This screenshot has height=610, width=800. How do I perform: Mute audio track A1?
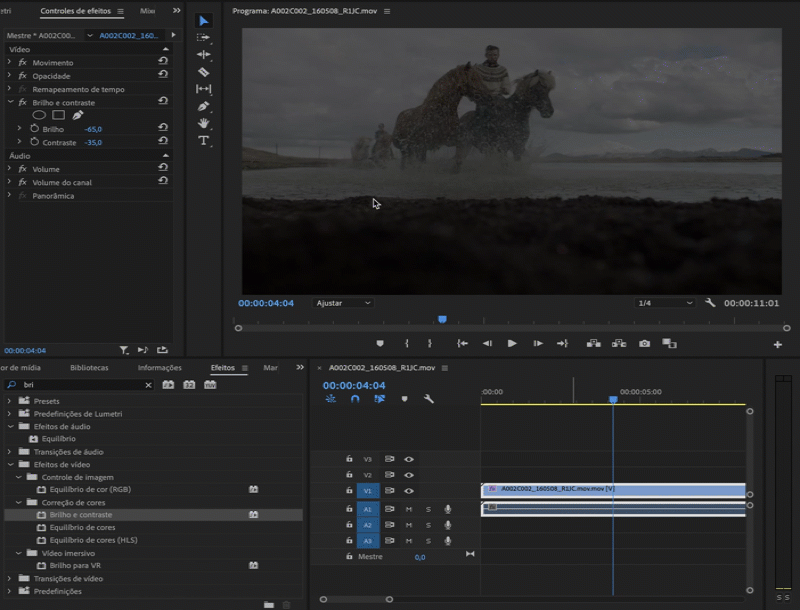click(409, 509)
